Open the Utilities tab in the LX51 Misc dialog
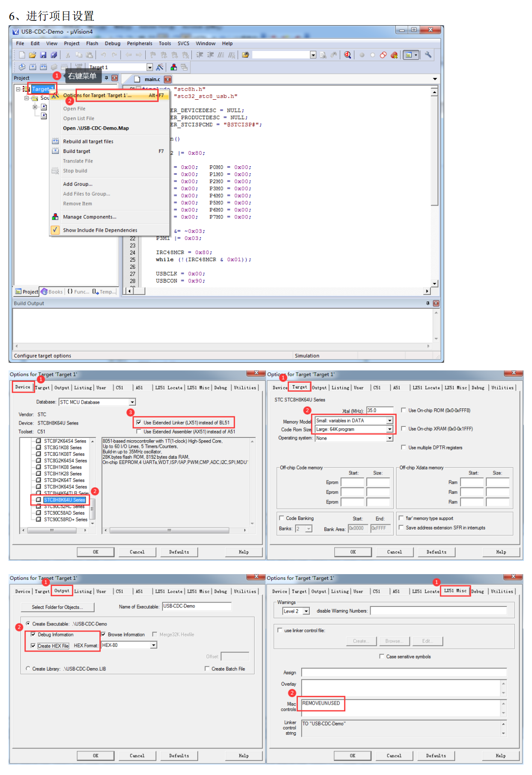 click(502, 592)
